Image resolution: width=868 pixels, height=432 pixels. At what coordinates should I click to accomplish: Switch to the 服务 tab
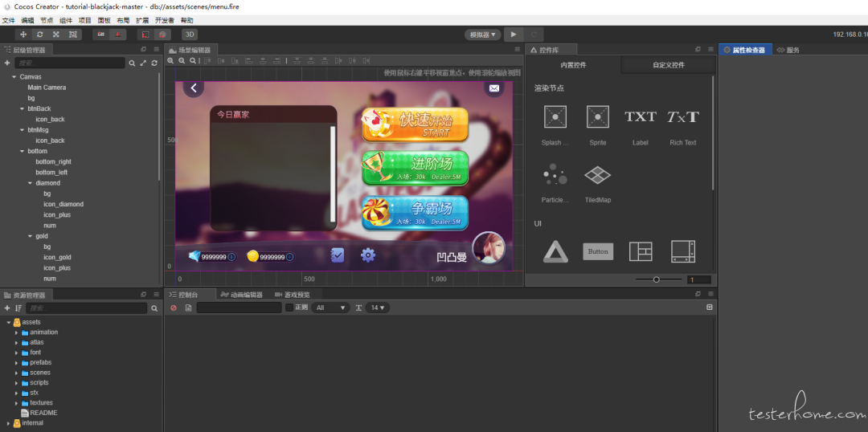point(788,50)
